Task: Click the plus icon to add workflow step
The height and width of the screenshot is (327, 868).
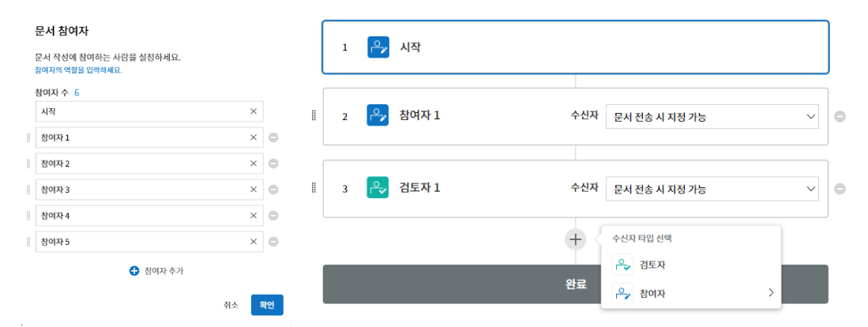Action: point(576,239)
